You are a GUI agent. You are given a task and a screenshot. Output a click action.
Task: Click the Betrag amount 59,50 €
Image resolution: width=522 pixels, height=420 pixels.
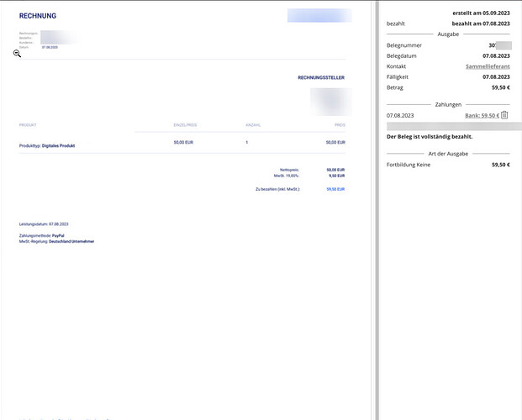point(501,87)
